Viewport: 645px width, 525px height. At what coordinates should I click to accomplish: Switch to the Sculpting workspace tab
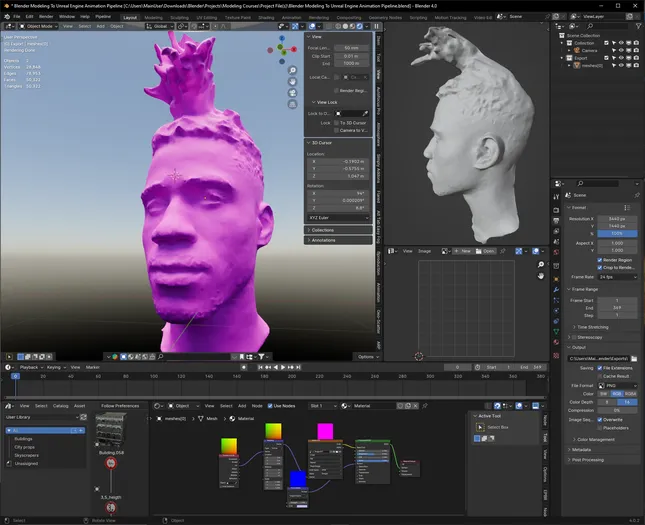click(179, 18)
